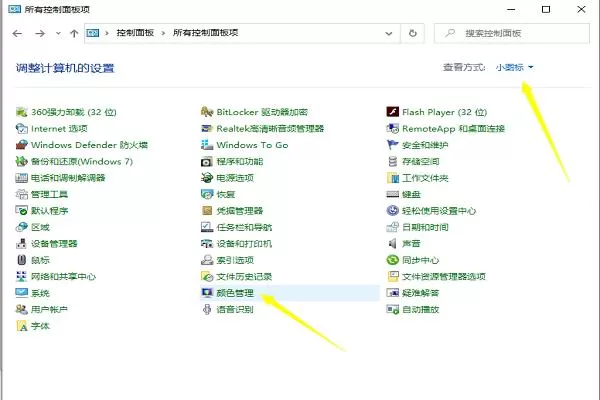Open the 字体 fonts icon
The height and width of the screenshot is (400, 600).
click(21, 326)
